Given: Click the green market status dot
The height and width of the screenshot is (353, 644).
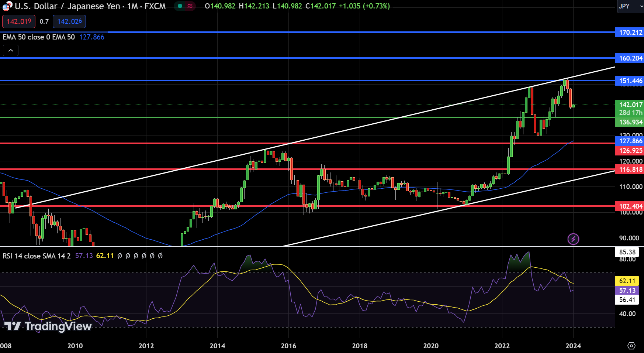Looking at the screenshot, I should (180, 6).
